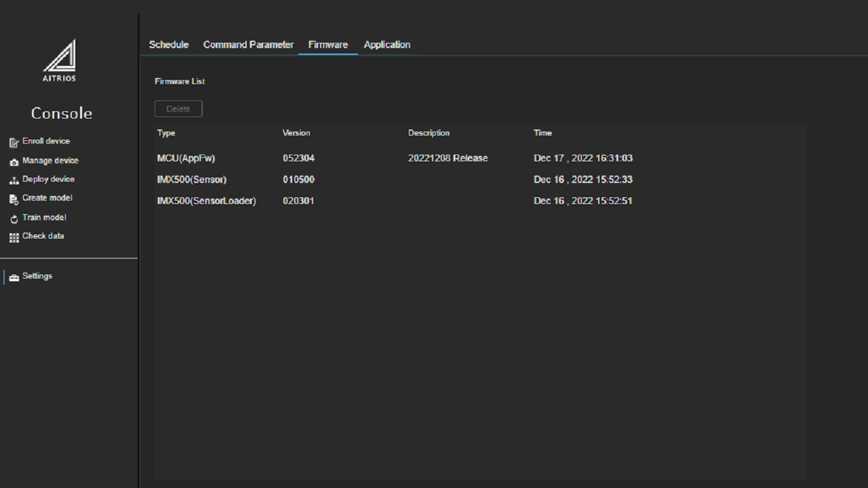Click the Settings toolbox icon
The image size is (868, 488).
tap(14, 277)
